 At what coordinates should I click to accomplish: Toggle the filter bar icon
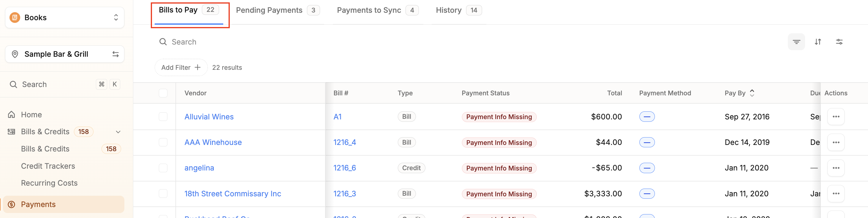pyautogui.click(x=796, y=42)
